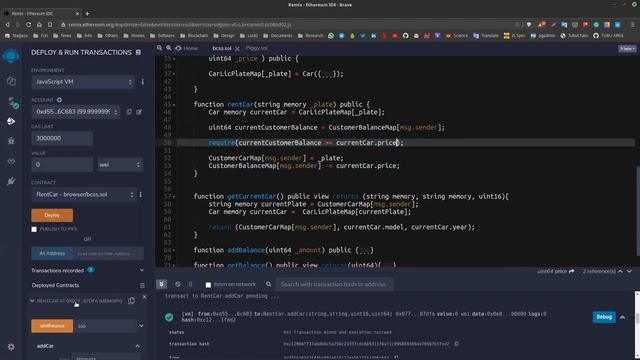
Task: Open the Account selection dropdown
Action: click(x=76, y=112)
